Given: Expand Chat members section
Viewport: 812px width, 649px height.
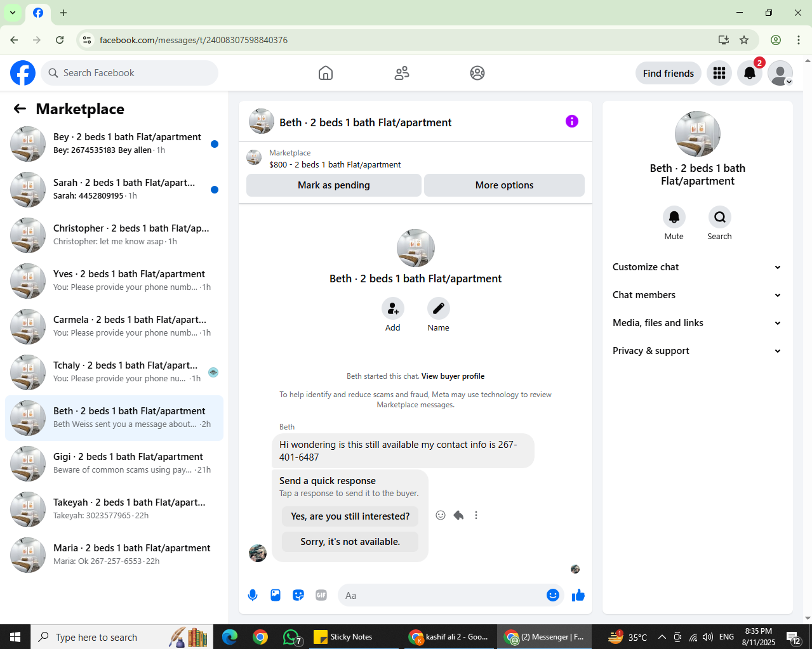Looking at the screenshot, I should pyautogui.click(x=697, y=295).
